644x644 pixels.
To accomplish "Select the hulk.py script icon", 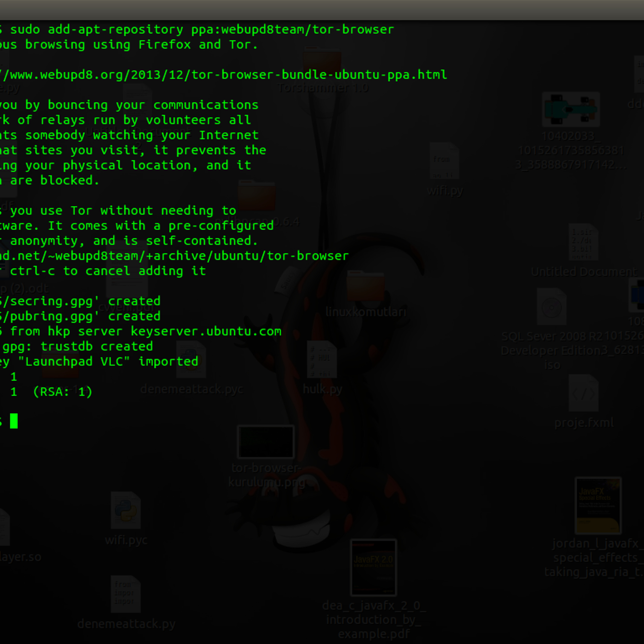I will (322, 359).
